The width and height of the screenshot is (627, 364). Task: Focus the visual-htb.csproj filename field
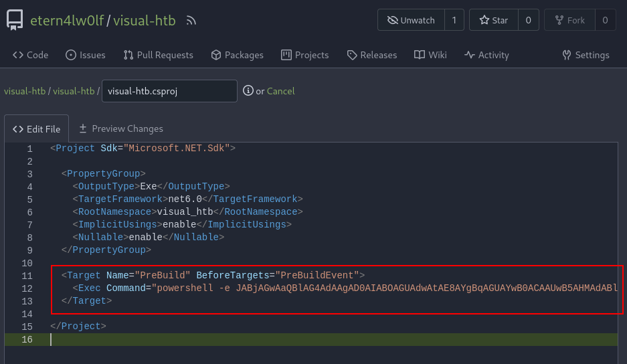(x=169, y=91)
